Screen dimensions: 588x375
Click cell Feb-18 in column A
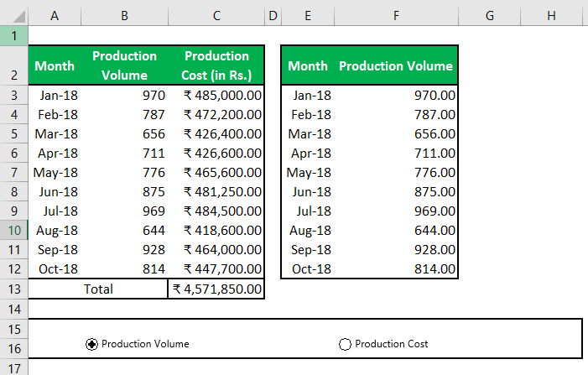(55, 114)
